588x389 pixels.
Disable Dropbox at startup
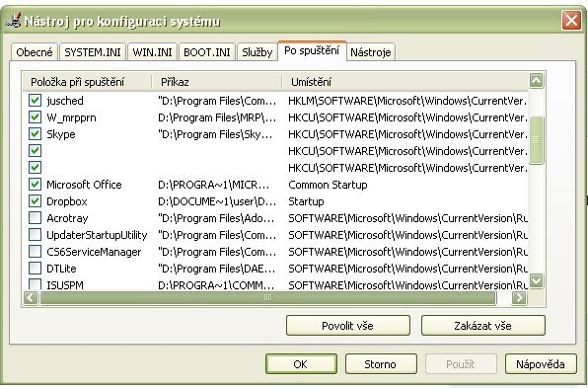click(35, 201)
